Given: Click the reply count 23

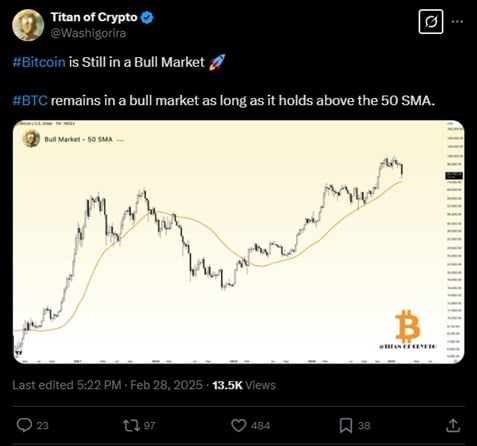Looking at the screenshot, I should pos(42,426).
